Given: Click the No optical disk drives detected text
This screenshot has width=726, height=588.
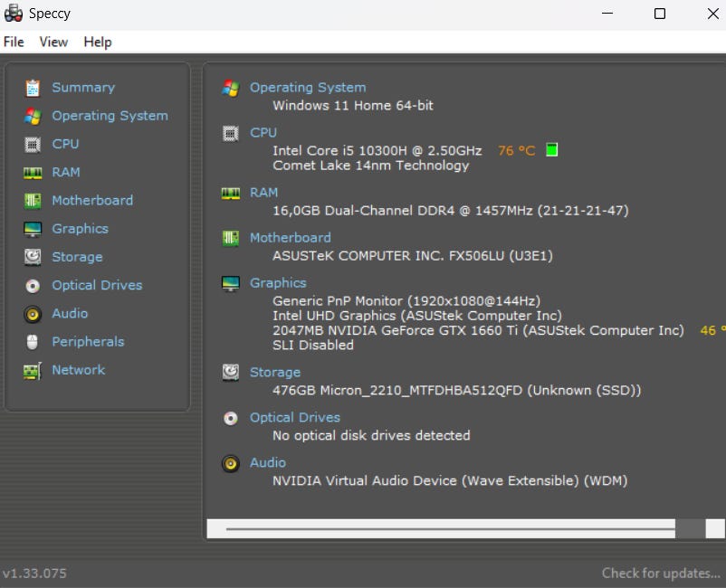Looking at the screenshot, I should point(371,435).
